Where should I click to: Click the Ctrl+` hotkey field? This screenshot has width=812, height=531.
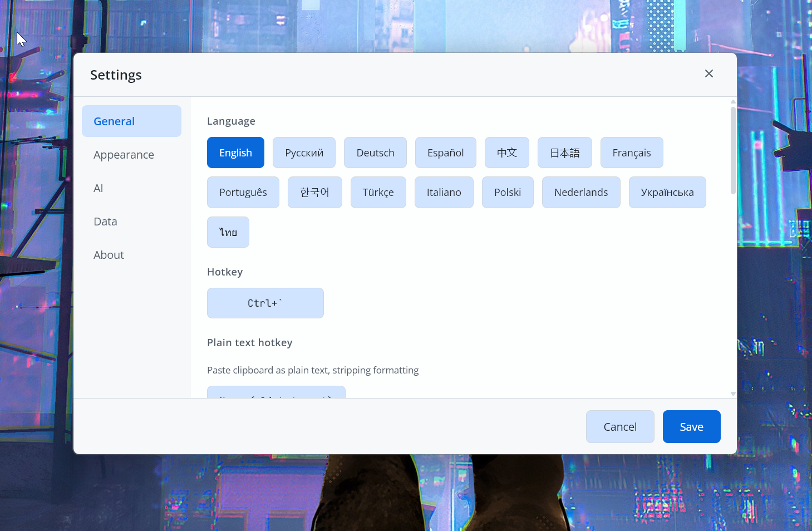tap(265, 303)
